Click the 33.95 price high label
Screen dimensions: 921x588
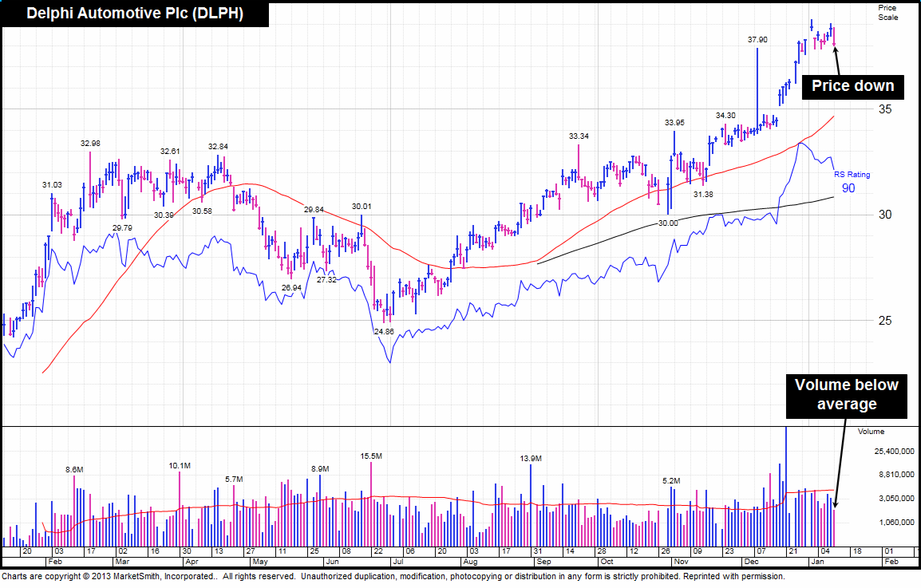pos(674,122)
